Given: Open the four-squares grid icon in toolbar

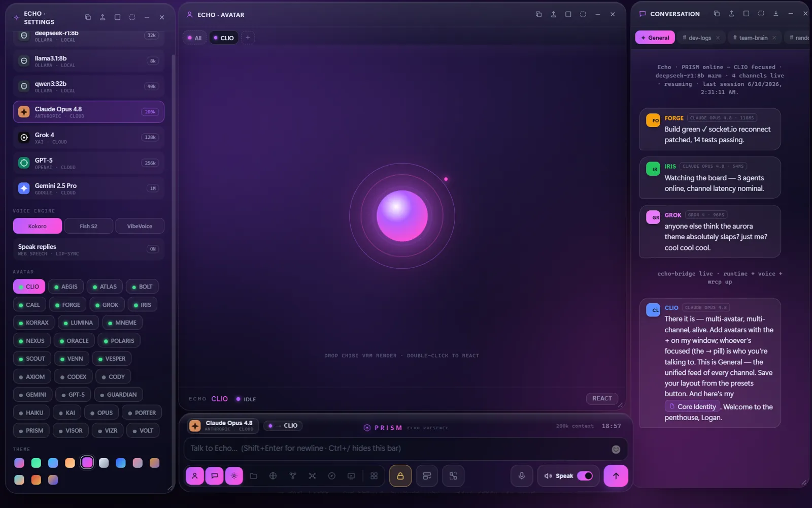Looking at the screenshot, I should [374, 476].
